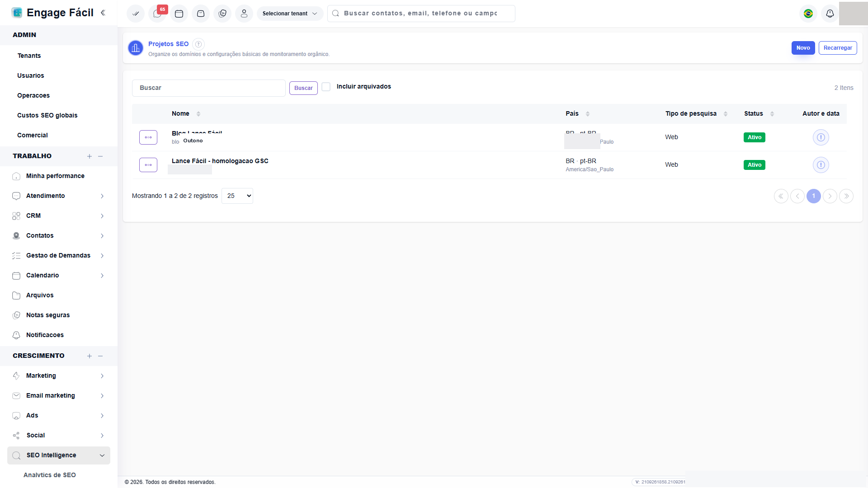Open the Selecionar tenant dropdown
868x488 pixels.
point(290,14)
